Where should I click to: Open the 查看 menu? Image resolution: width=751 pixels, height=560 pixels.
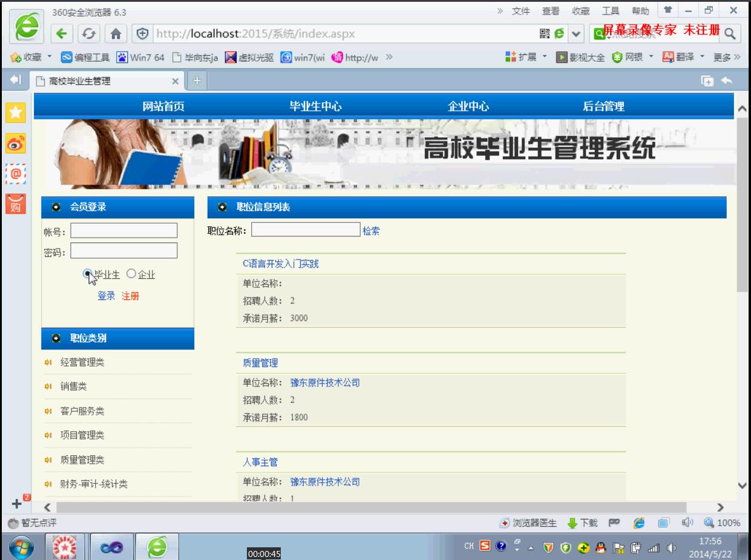coord(551,11)
